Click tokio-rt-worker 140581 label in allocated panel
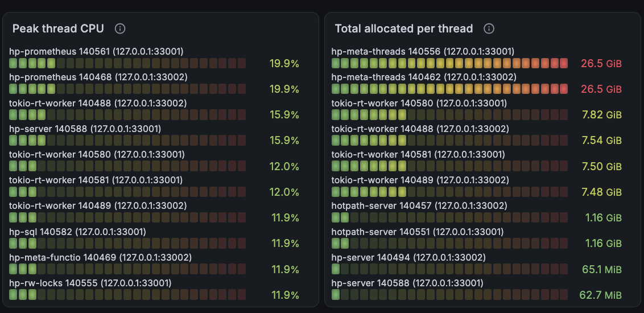The width and height of the screenshot is (644, 313). click(x=418, y=154)
